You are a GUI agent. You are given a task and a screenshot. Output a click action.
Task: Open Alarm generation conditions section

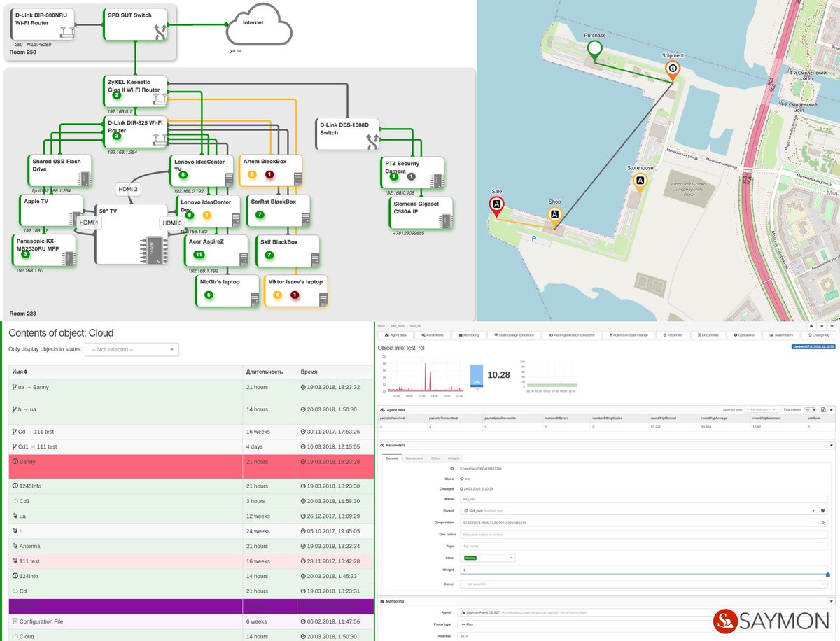[x=572, y=335]
